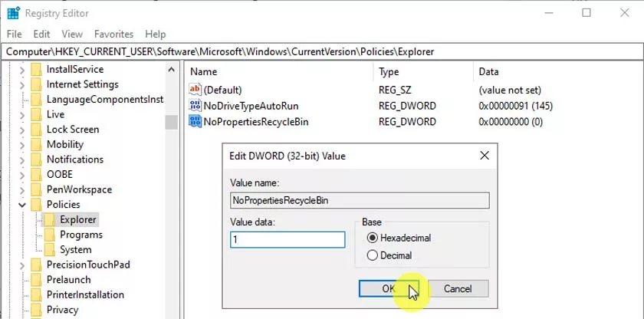This screenshot has height=319, width=644.
Task: Click the System folder icon
Action: (50, 250)
